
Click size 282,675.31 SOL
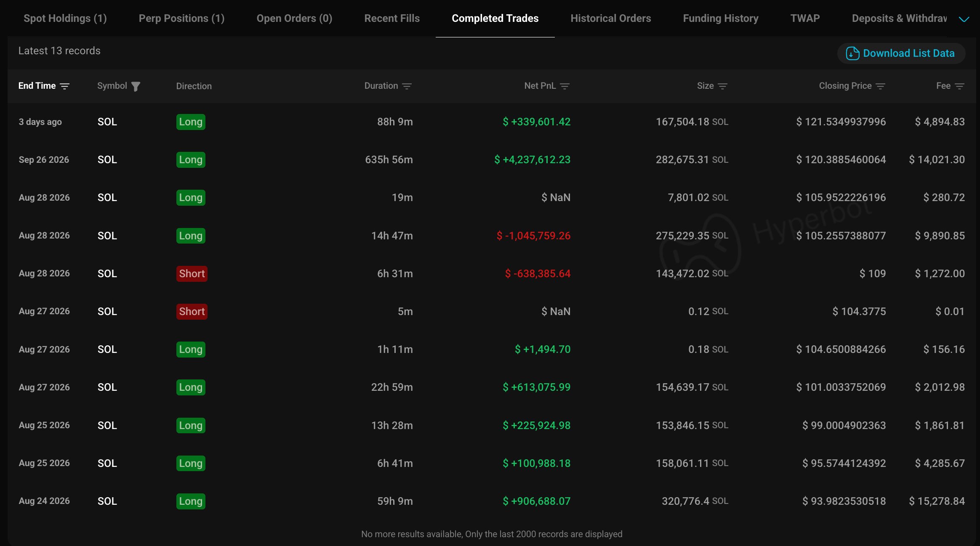click(x=692, y=160)
